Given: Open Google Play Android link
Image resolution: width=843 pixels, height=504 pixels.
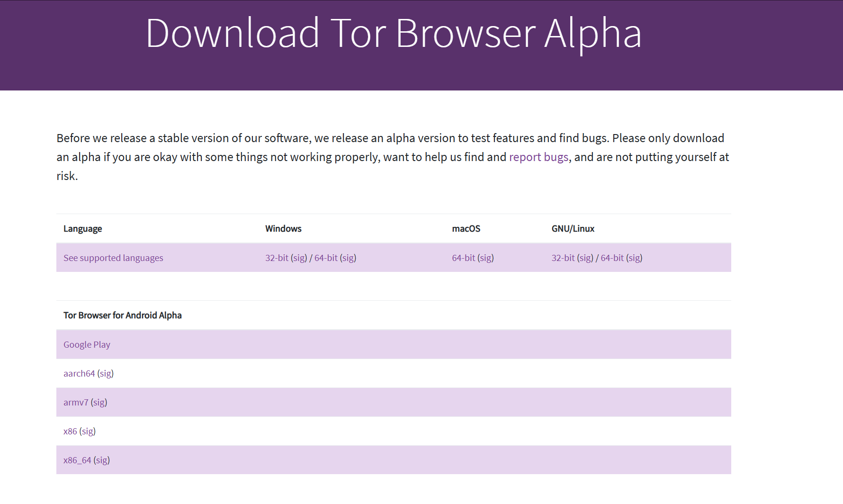Looking at the screenshot, I should [87, 345].
